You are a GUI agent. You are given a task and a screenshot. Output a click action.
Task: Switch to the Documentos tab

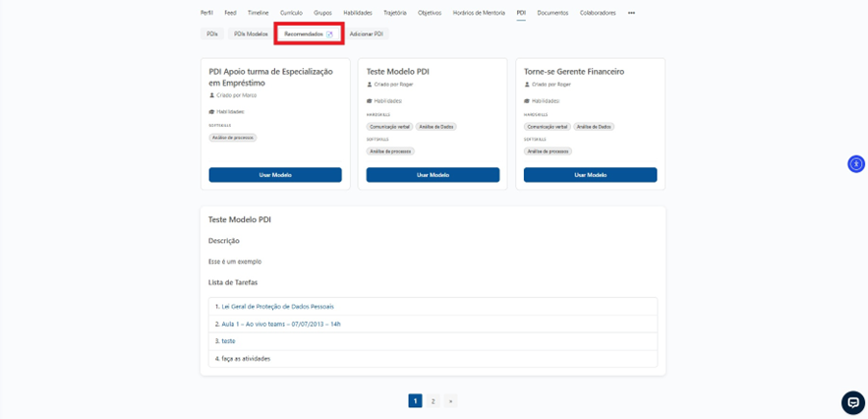tap(552, 13)
